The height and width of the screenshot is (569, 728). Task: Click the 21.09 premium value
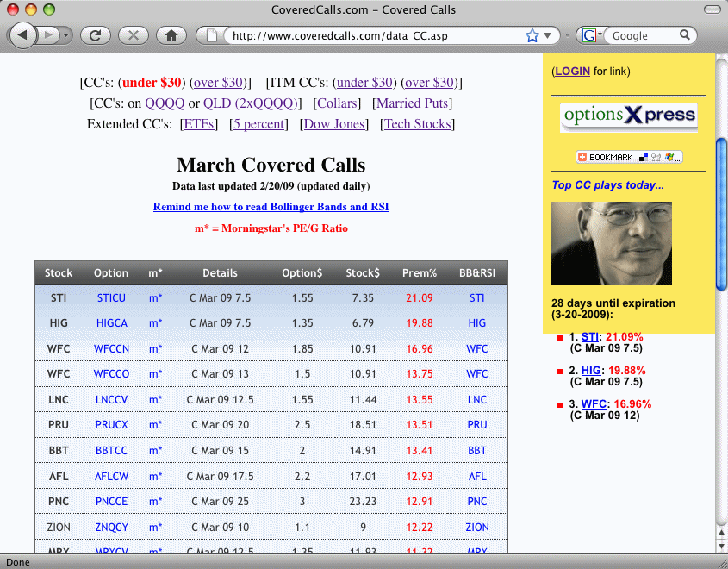click(x=420, y=297)
